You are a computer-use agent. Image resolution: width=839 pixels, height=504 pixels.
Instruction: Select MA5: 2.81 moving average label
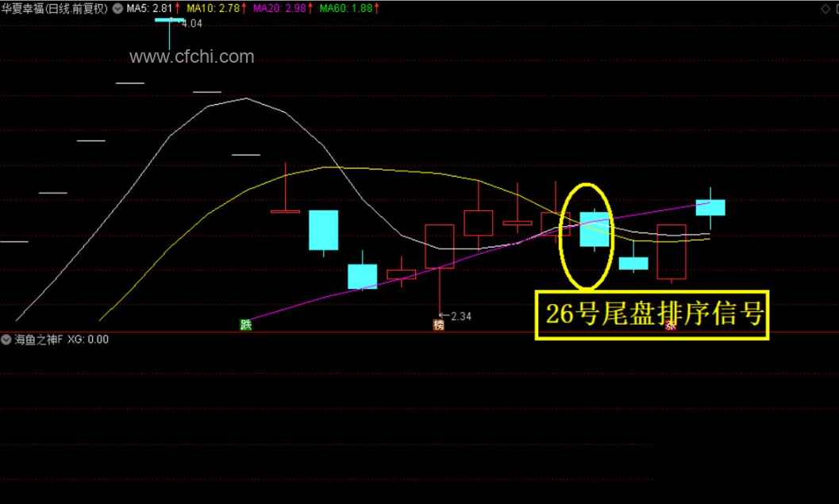[149, 9]
